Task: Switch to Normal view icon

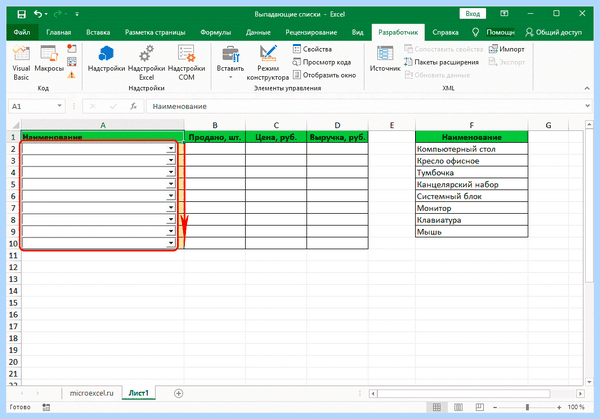Action: tap(437, 407)
